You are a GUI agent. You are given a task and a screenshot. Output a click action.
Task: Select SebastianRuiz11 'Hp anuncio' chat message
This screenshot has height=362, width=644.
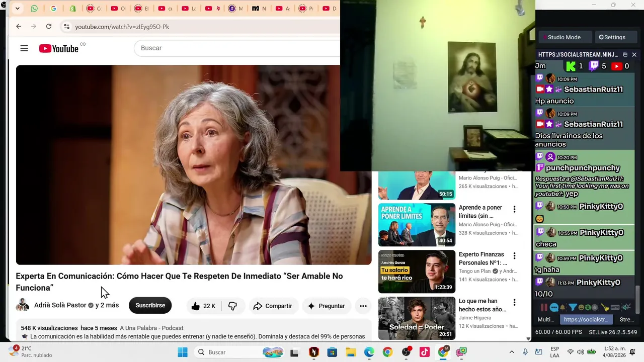tap(585, 91)
